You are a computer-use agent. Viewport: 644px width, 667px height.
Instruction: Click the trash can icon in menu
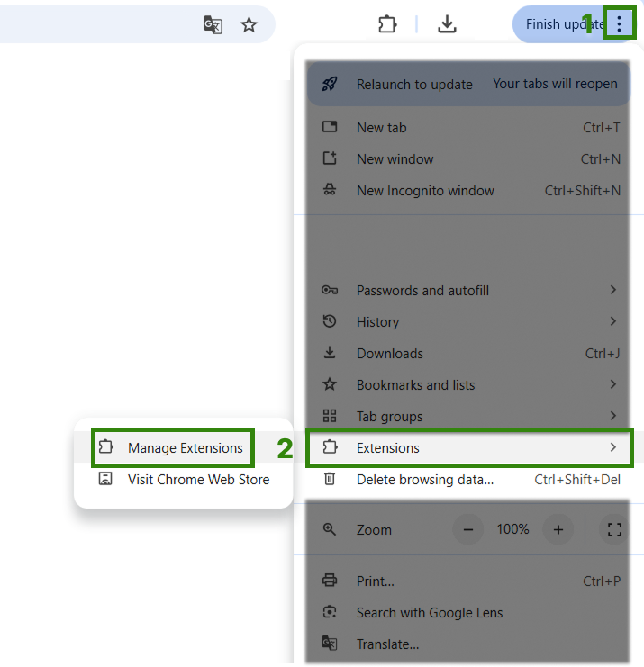coord(330,479)
